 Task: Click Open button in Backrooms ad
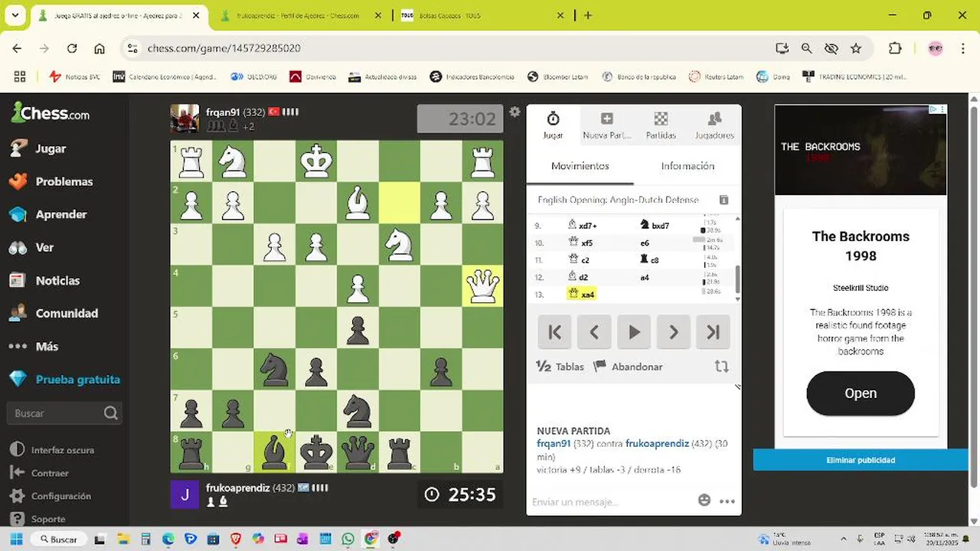pos(861,393)
